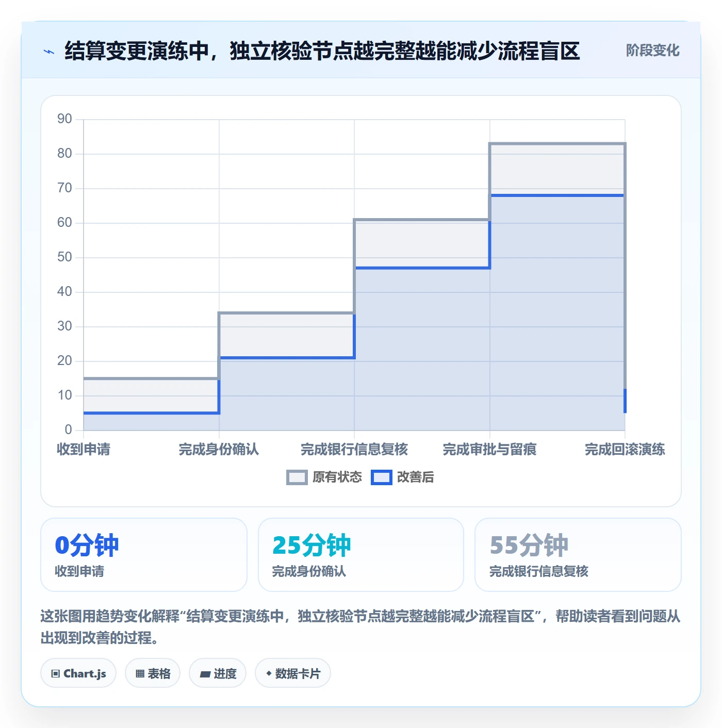This screenshot has height=728, width=722.
Task: Click the 50 y-axis tick label
Action: tap(64, 257)
